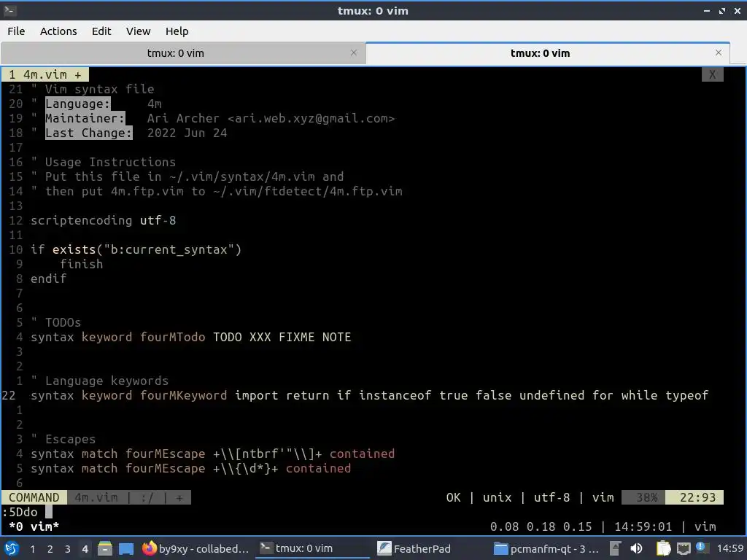Click the notification alert tray icon

pos(701,548)
